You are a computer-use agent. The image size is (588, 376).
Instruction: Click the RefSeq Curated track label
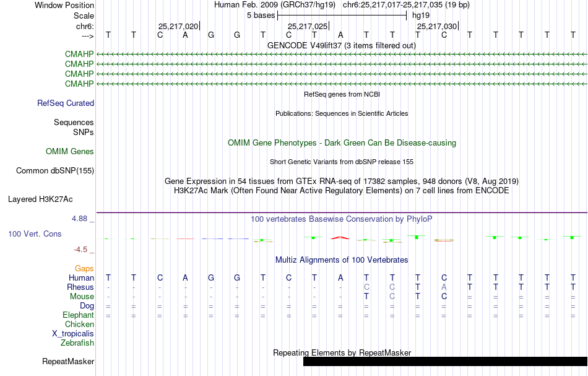click(65, 103)
